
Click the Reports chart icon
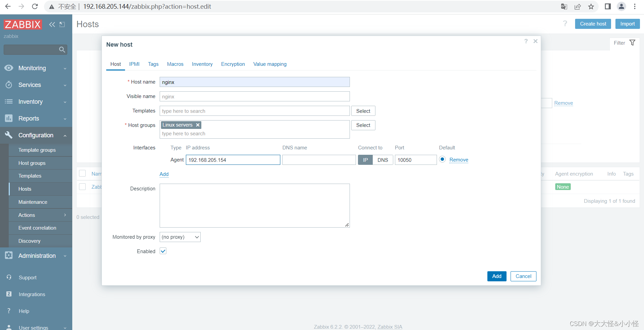pyautogui.click(x=9, y=118)
